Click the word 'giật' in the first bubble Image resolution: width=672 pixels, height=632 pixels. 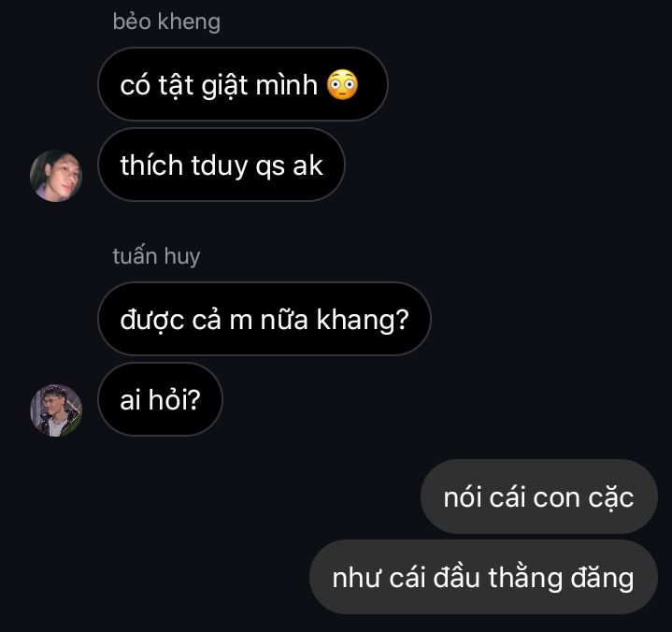point(224,85)
